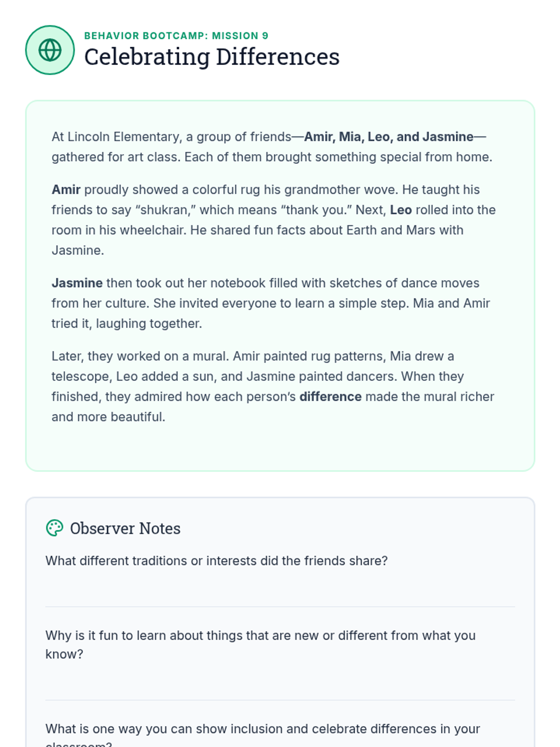
Task: Click the "Behavior Bootcamp: Mission 9" label
Action: [x=176, y=36]
